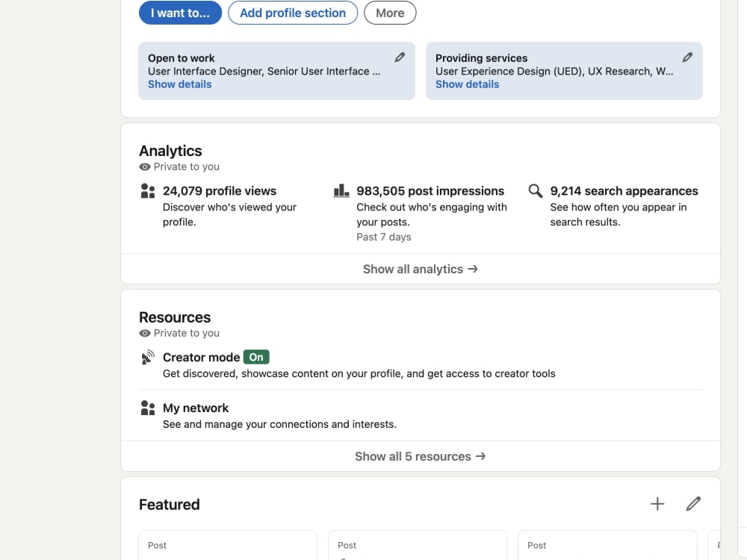Open the first featured Post card
The height and width of the screenshot is (560, 747).
click(228, 545)
